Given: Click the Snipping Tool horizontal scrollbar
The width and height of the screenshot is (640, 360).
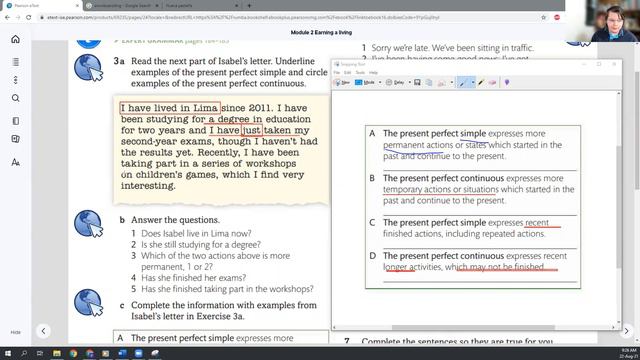Looking at the screenshot, I should coord(473,327).
